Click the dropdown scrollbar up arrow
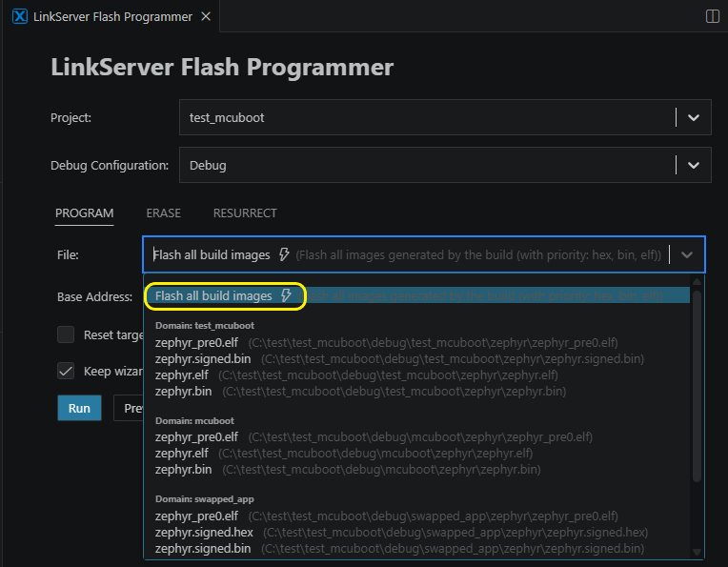This screenshot has width=728, height=567. (697, 281)
